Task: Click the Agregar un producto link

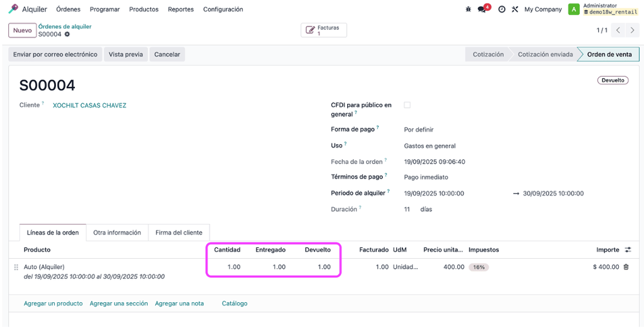Action: [53, 303]
